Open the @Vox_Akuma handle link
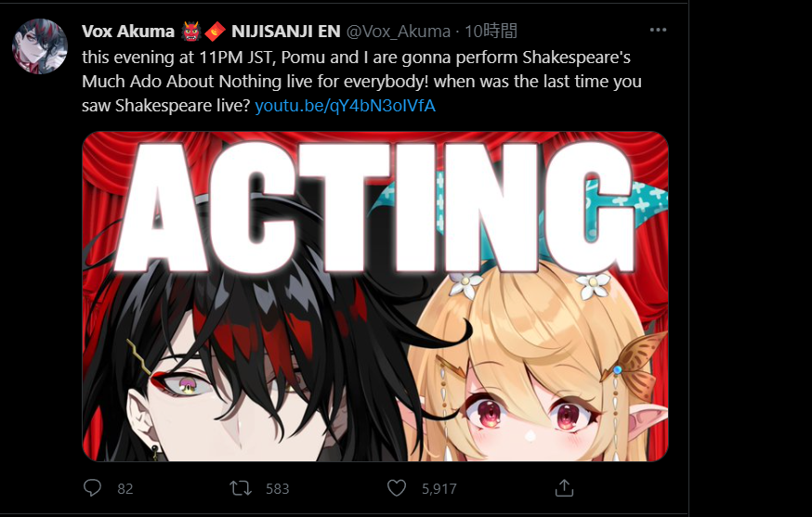The width and height of the screenshot is (812, 517). pos(399,31)
